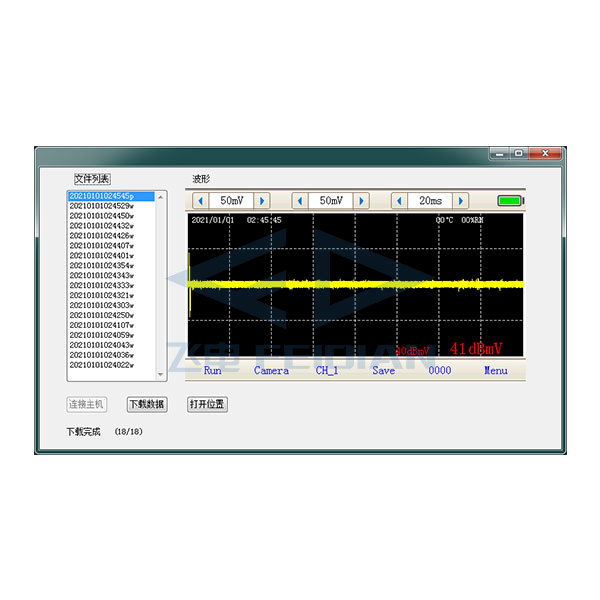Viewport: 600px width, 600px height.
Task: Select file 20210101024059w
Action: click(x=111, y=335)
